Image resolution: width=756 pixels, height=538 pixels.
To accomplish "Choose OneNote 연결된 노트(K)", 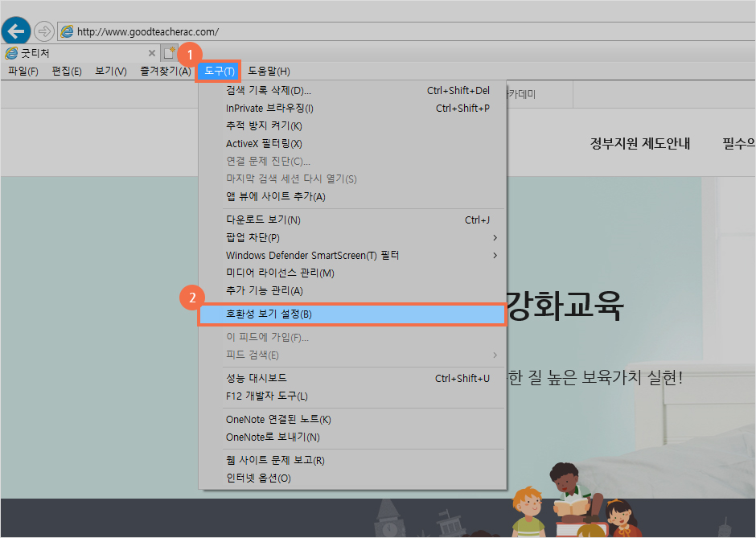I will tap(352, 420).
